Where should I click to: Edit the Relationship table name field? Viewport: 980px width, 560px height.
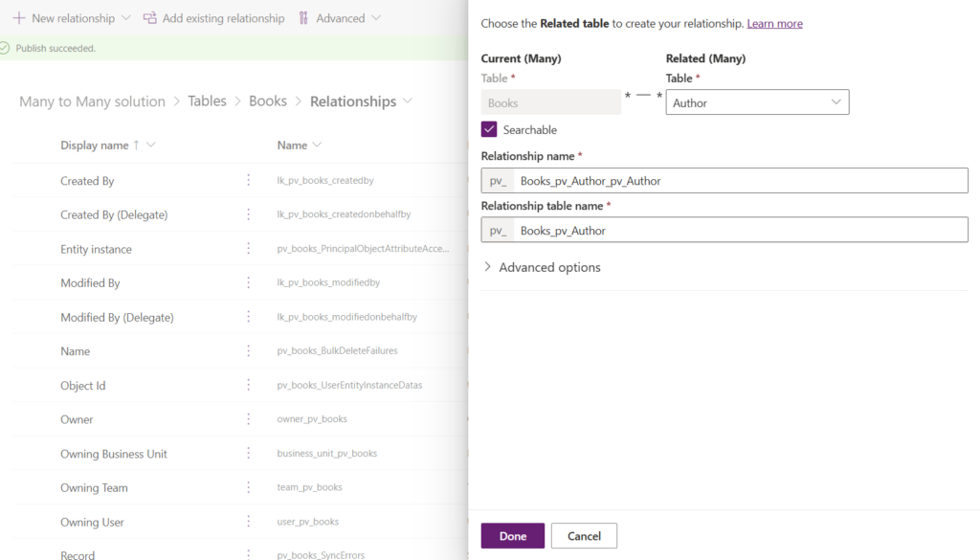(x=740, y=230)
